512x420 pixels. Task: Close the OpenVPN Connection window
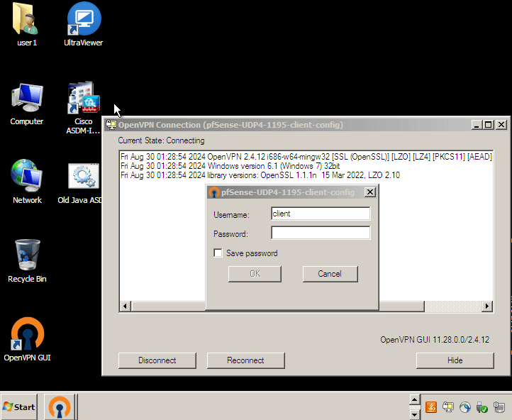[x=501, y=125]
